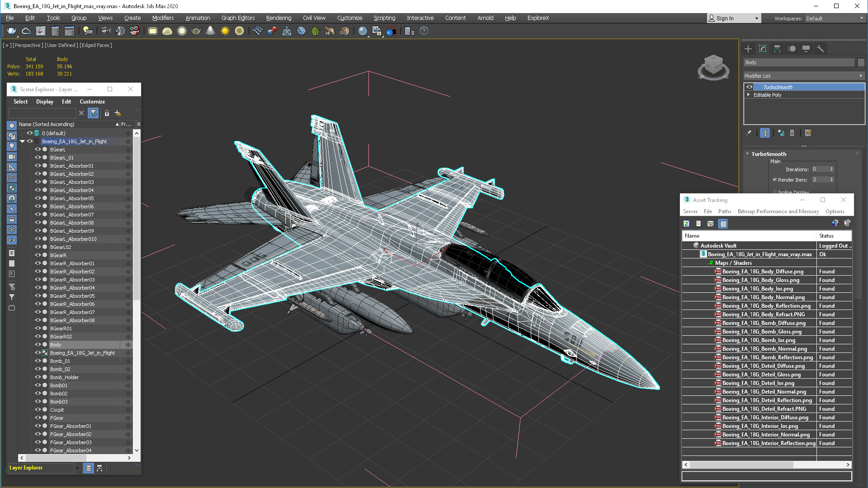This screenshot has height=488, width=868.
Task: Click the yellow sun light icon
Action: 225,31
